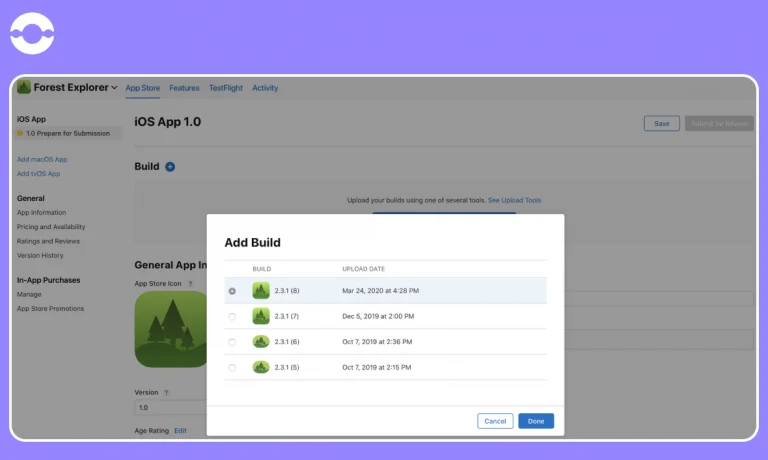Click Cancel in the Add Build dialog
This screenshot has height=460, width=768.
(x=495, y=421)
